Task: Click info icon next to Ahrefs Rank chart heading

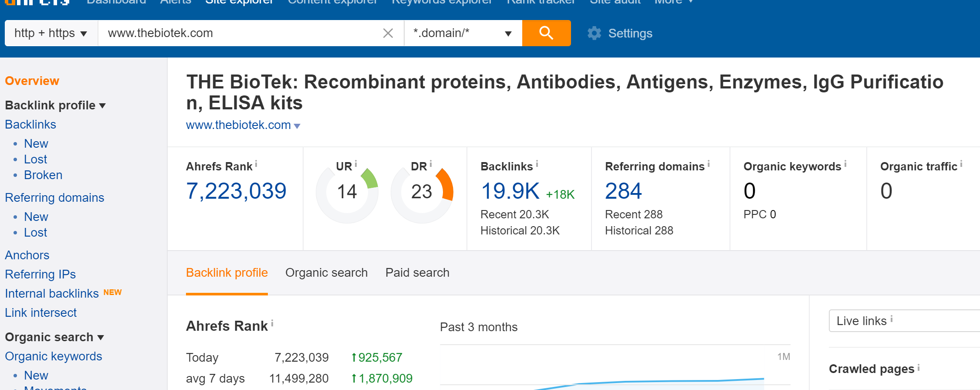Action: click(x=272, y=323)
